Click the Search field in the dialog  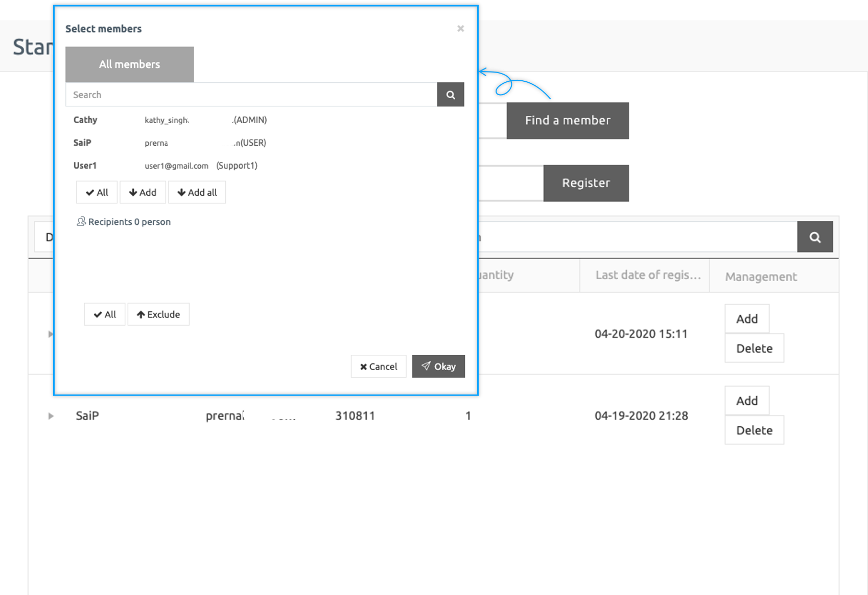pyautogui.click(x=251, y=95)
